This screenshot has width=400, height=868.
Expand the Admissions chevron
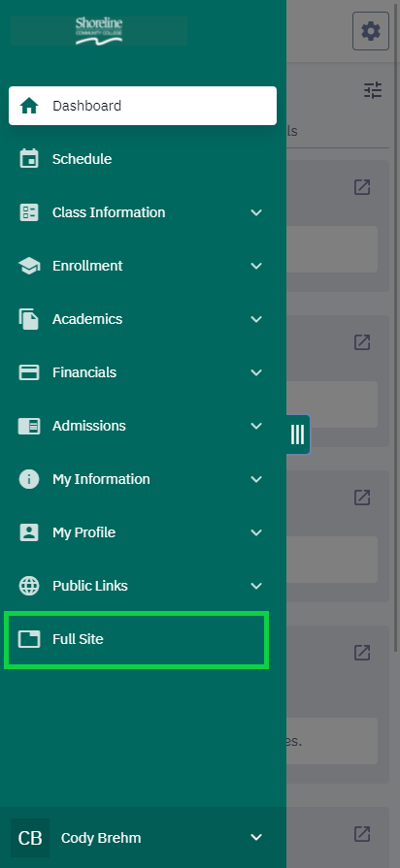pos(256,426)
